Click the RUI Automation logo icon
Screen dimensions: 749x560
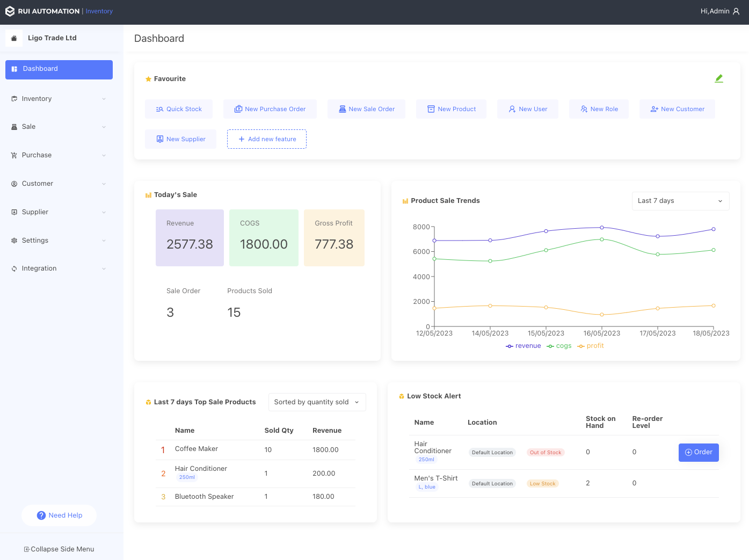[9, 11]
